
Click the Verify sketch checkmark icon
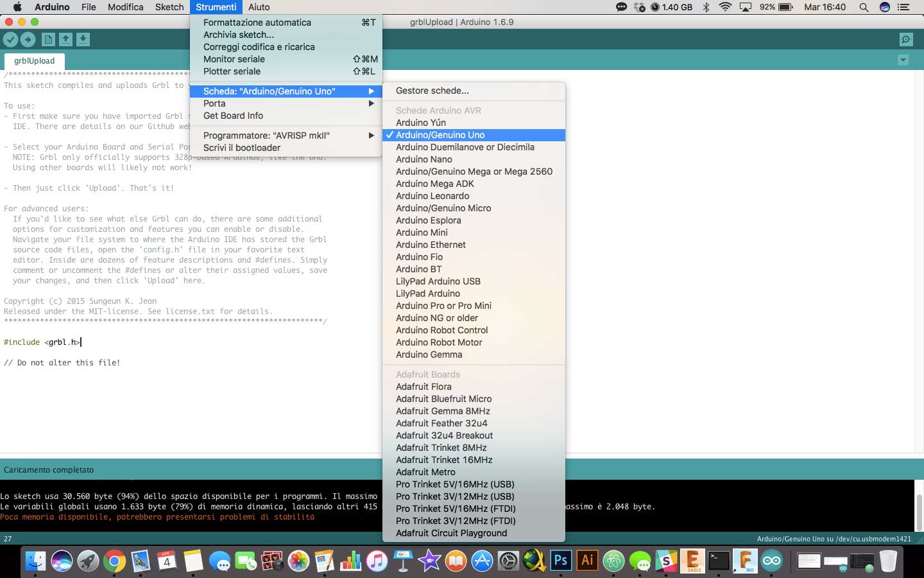(x=10, y=40)
